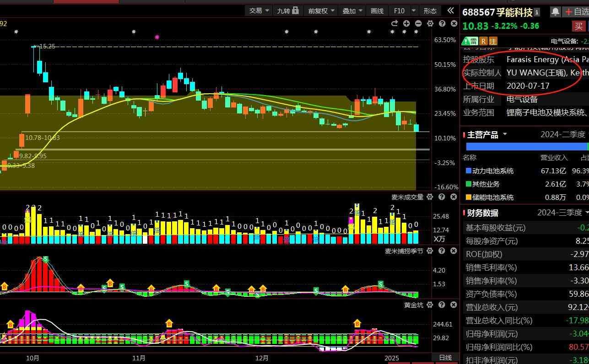Screen dimensions: 589x364
Task: Click the zoom-in plus icon on main chart
Action: 406,23
